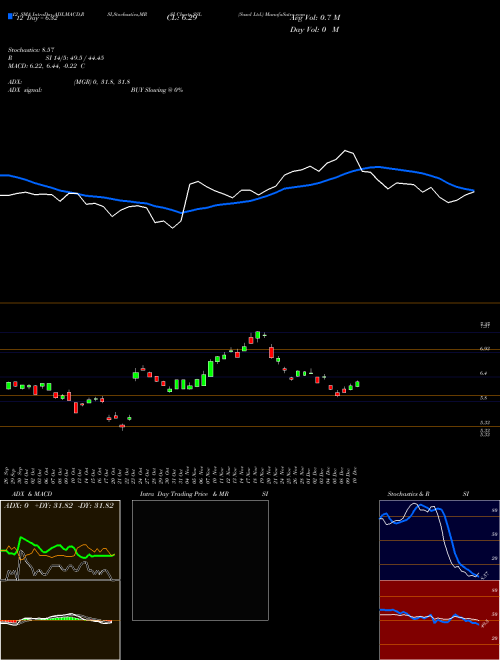Screen dimensions: 500x660
Task: Click the 6.4 price axis label
Action: tap(484, 373)
